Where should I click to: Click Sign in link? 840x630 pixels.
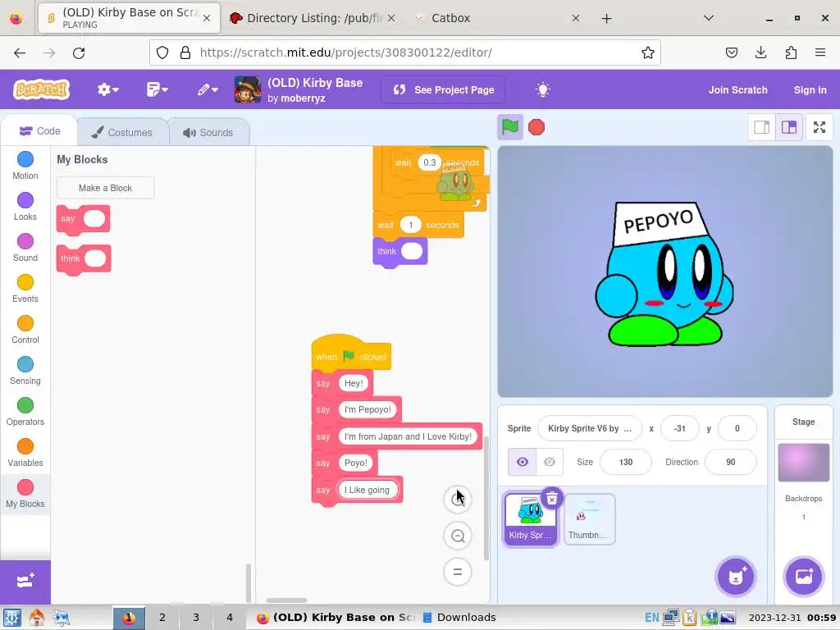coord(810,90)
